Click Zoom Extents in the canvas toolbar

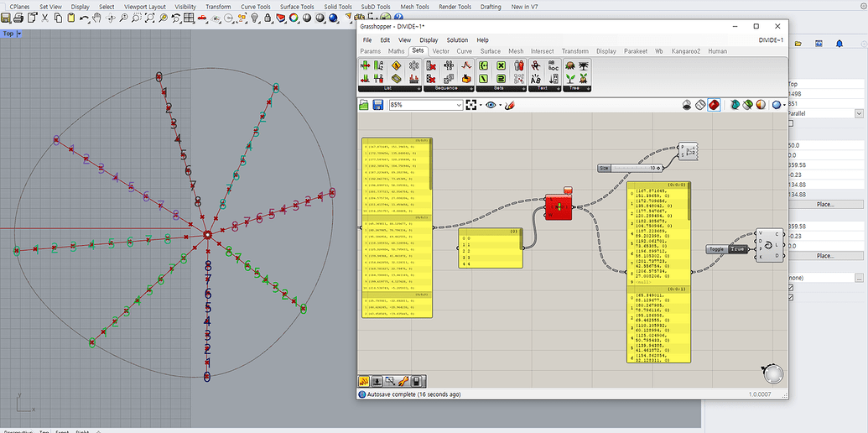click(472, 105)
